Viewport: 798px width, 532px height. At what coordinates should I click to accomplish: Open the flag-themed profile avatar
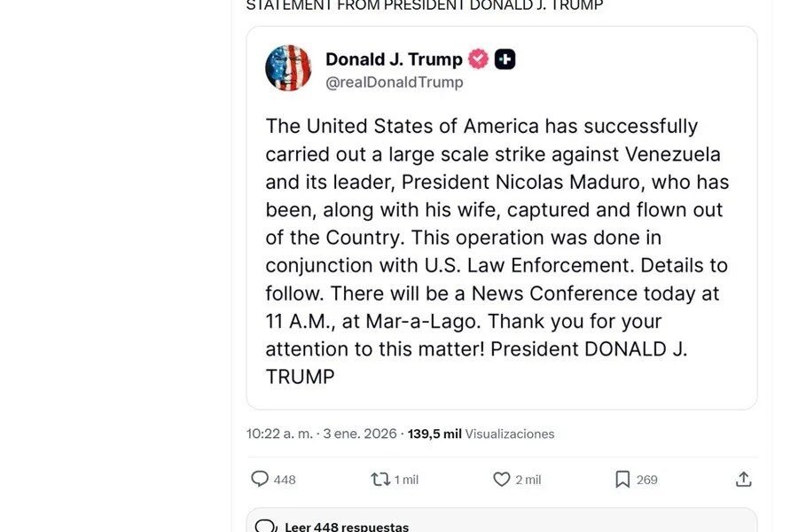(288, 68)
